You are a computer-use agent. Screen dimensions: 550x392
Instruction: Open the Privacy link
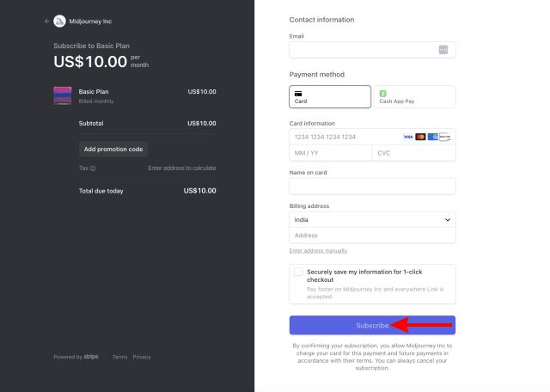142,357
